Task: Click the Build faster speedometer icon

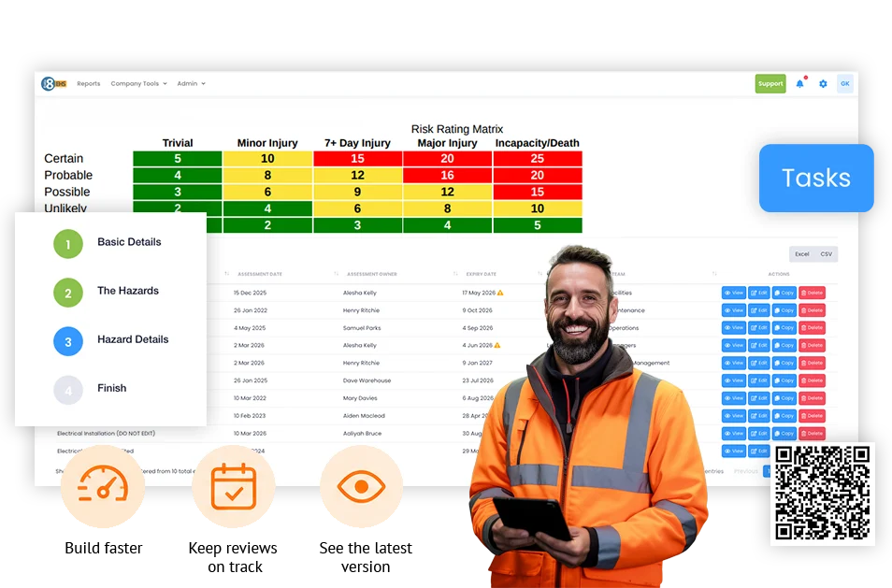Action: click(x=103, y=486)
